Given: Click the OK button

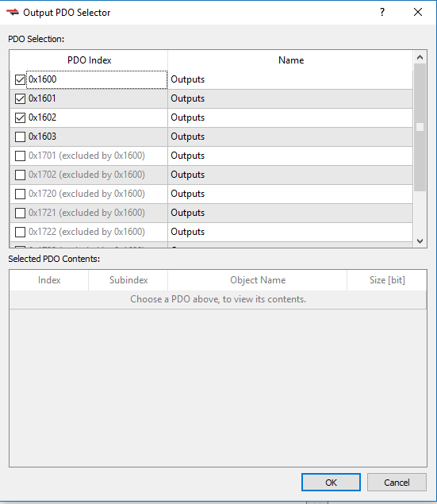Looking at the screenshot, I should coord(331,482).
